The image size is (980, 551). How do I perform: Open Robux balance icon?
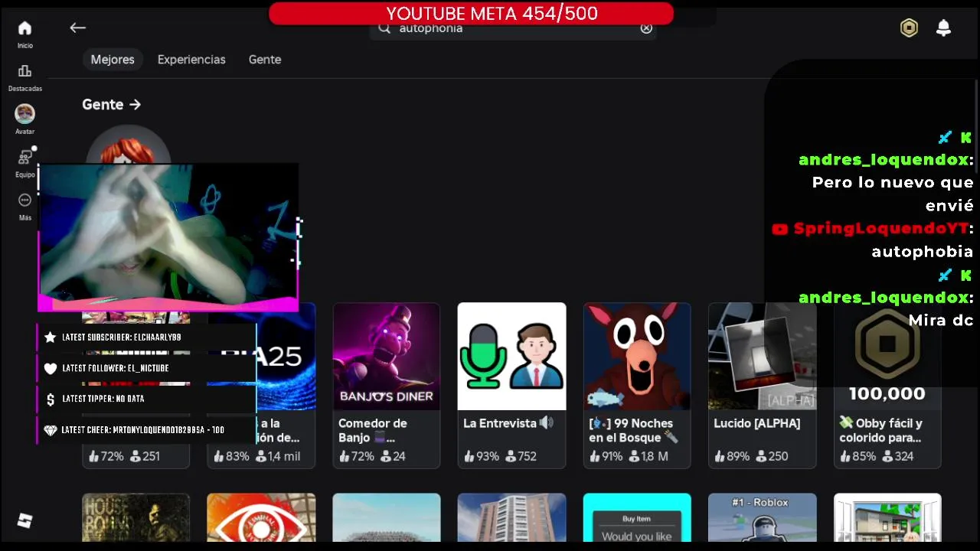(x=909, y=28)
